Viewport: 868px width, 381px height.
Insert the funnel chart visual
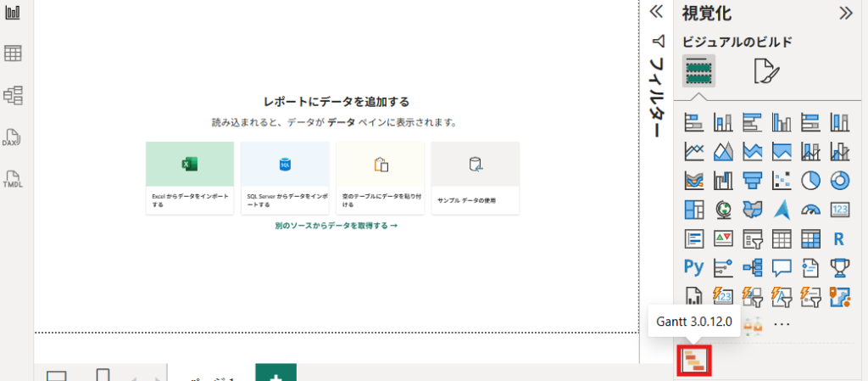pyautogui.click(x=753, y=180)
